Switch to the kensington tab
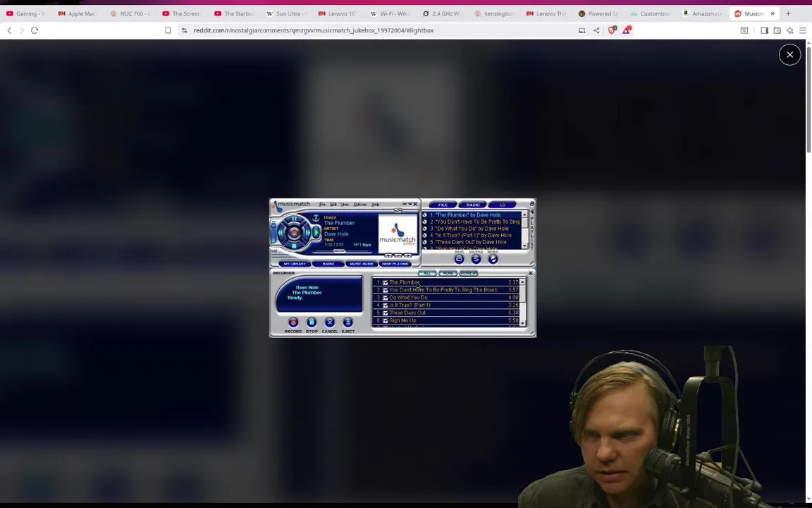Screen dimensions: 812x508 (494, 13)
